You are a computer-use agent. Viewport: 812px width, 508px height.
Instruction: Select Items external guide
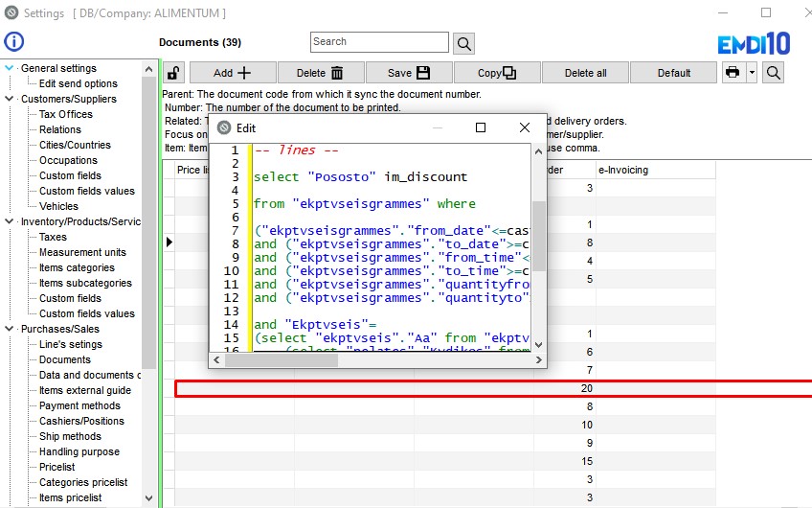tap(85, 390)
